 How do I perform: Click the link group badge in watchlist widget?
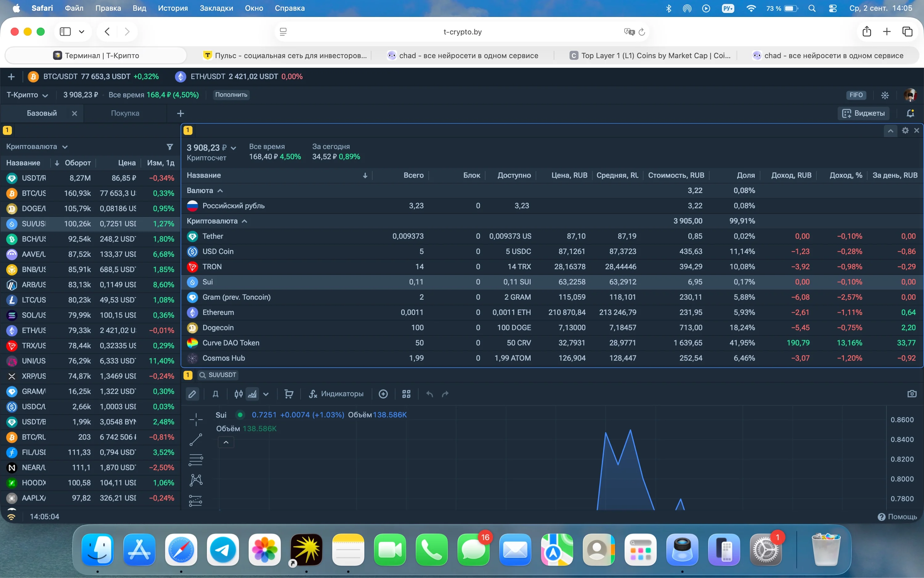[x=7, y=130]
